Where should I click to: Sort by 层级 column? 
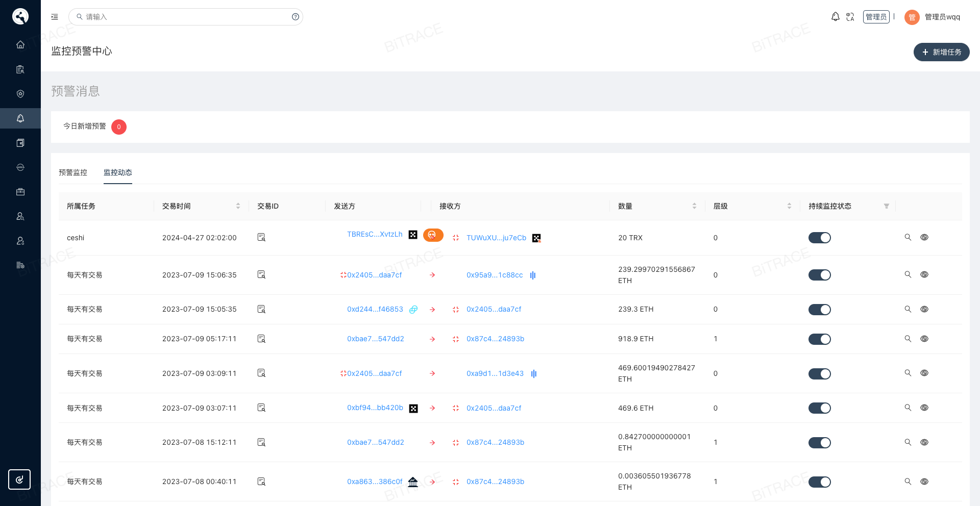point(789,206)
